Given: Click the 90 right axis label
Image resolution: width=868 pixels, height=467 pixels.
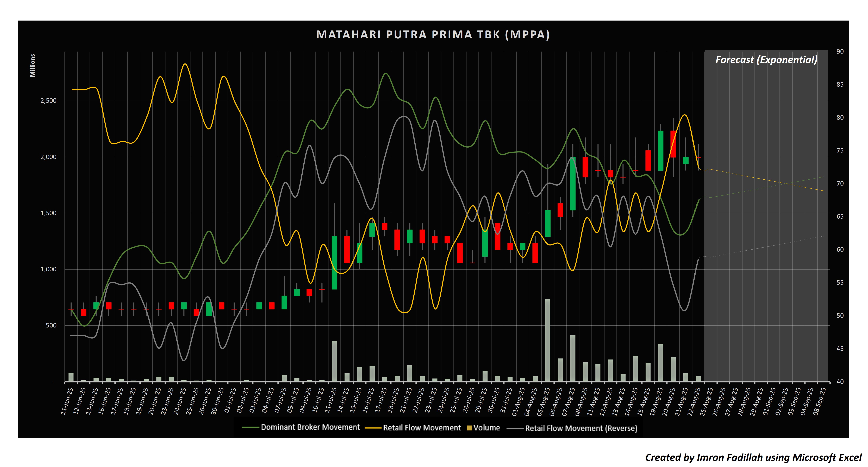Looking at the screenshot, I should tap(840, 51).
